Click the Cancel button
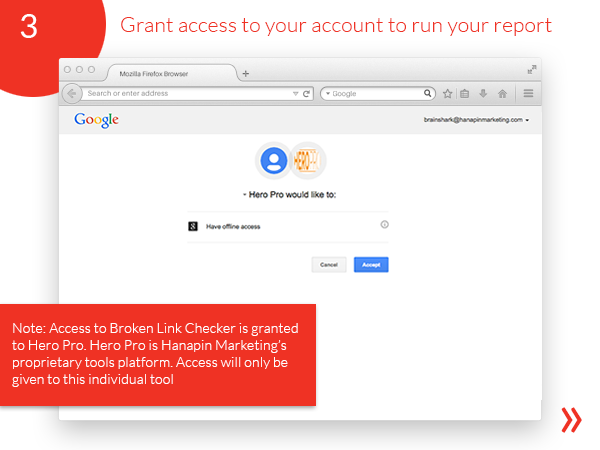600x450 pixels. pos(329,264)
